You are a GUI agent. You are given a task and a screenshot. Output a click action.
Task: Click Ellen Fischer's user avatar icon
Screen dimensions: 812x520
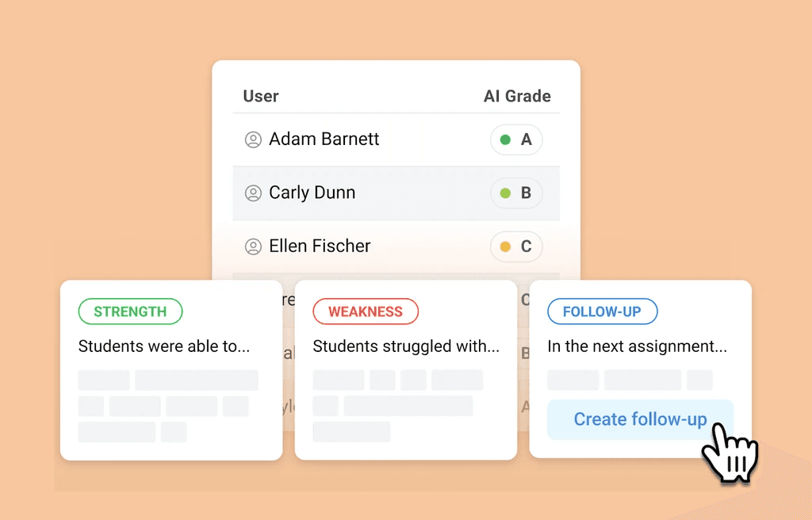tap(253, 247)
